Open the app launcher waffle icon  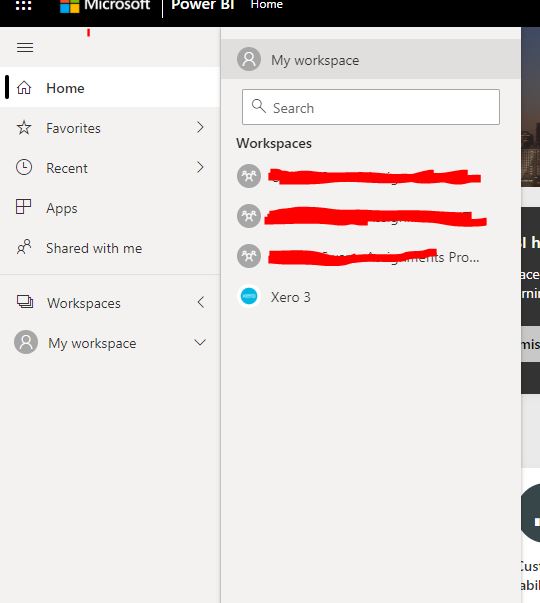23,5
